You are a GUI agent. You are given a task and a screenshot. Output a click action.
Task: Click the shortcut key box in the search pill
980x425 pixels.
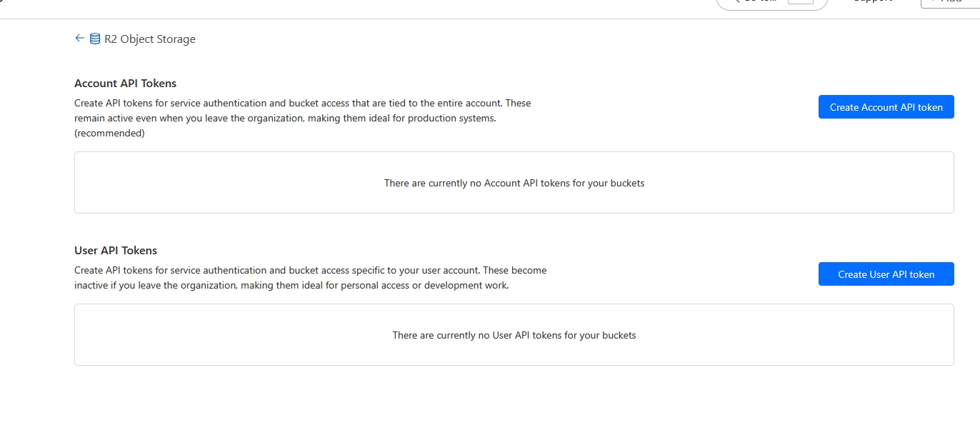click(x=801, y=2)
